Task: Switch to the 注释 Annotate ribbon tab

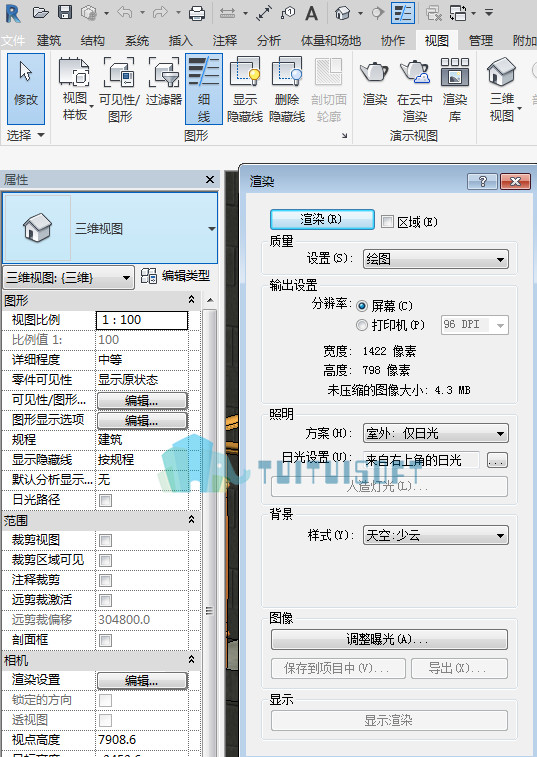Action: (225, 41)
